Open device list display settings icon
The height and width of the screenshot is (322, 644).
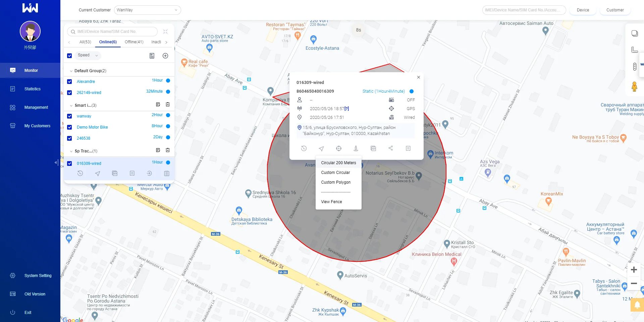click(x=152, y=56)
